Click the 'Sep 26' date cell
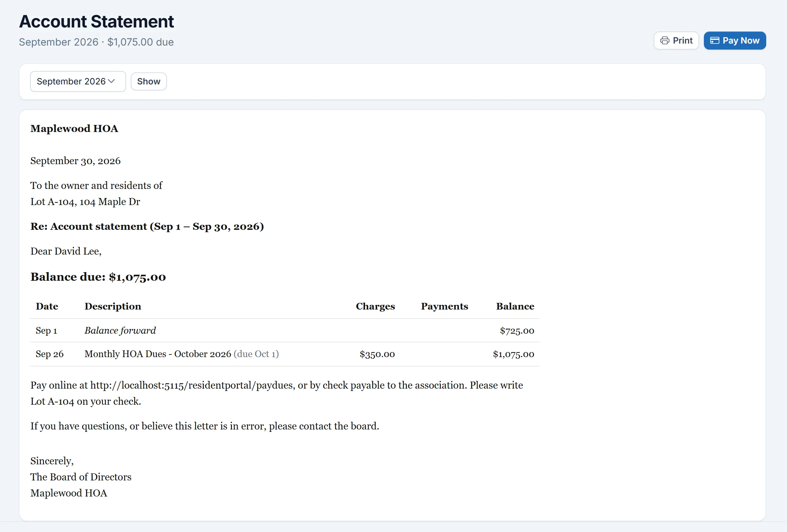Viewport: 787px width, 532px height. coord(50,354)
